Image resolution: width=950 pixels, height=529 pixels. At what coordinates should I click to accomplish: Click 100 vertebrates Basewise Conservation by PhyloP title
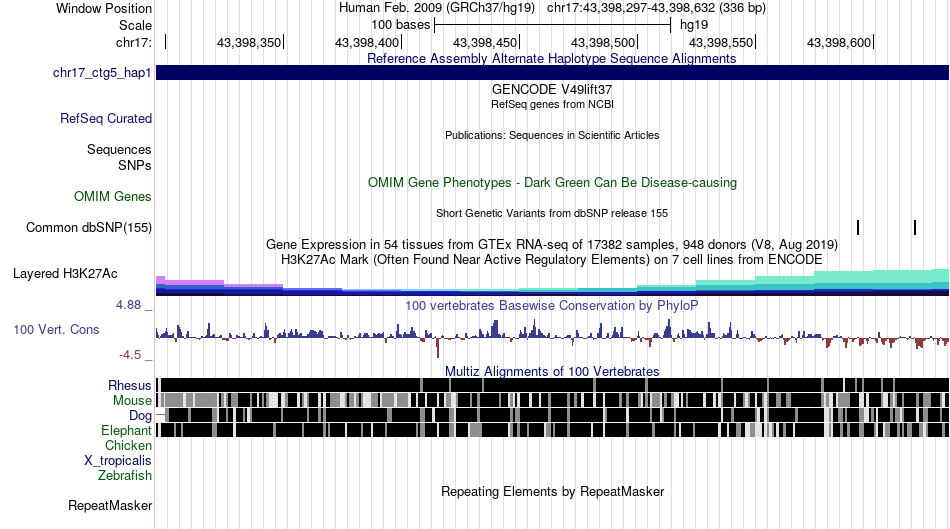tap(552, 305)
